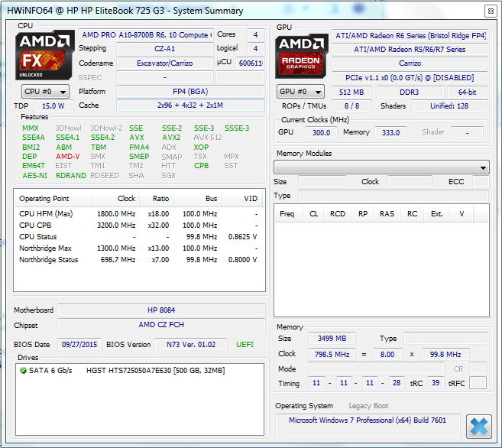Click the AES-NI feature label
This screenshot has width=502, height=448.
(34, 176)
